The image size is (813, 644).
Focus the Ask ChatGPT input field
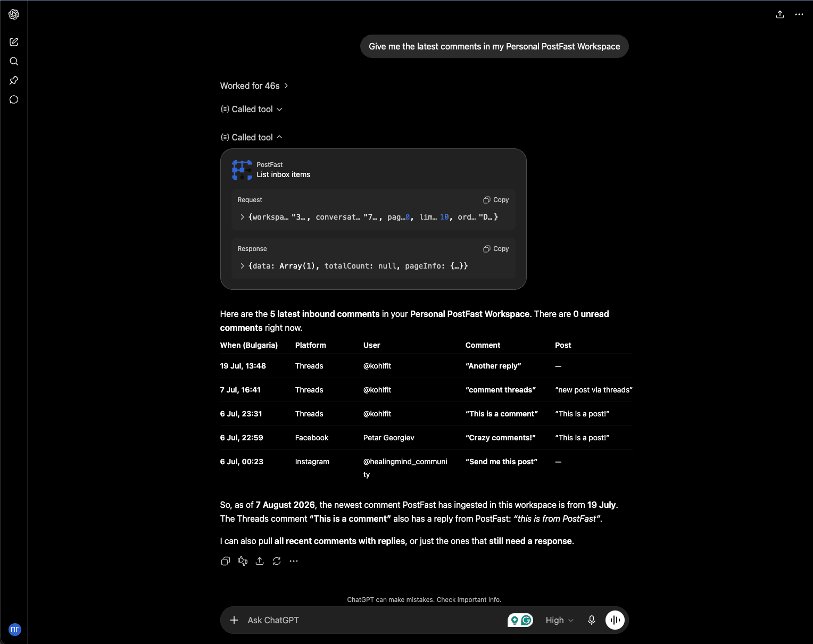[x=372, y=620]
